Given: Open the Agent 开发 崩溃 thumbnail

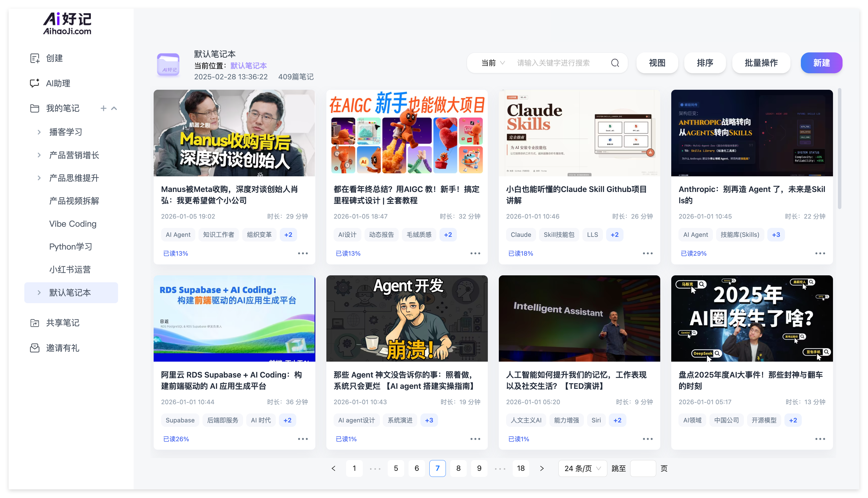Looking at the screenshot, I should pyautogui.click(x=407, y=318).
